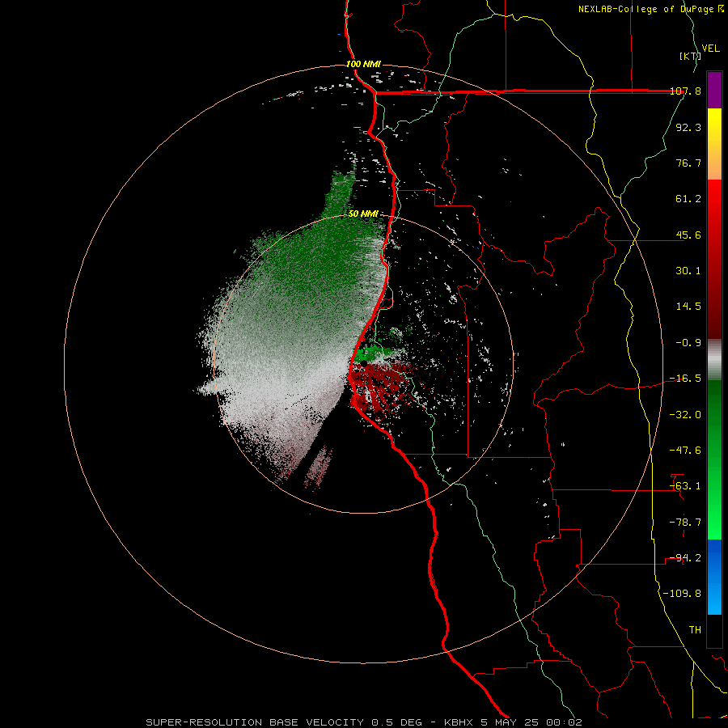Click the 14.5 legend value

coord(688,307)
